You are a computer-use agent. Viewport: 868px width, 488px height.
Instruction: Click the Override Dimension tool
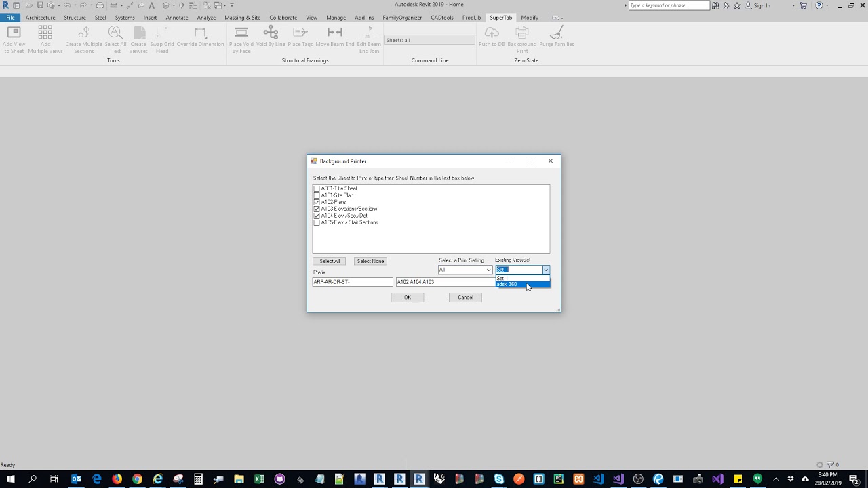[x=200, y=36]
